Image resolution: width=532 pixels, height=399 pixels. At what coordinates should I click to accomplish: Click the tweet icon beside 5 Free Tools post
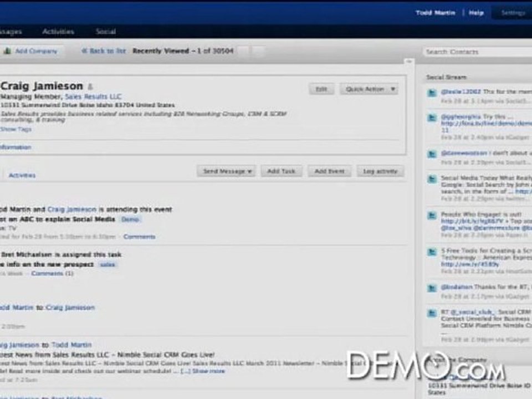point(432,252)
